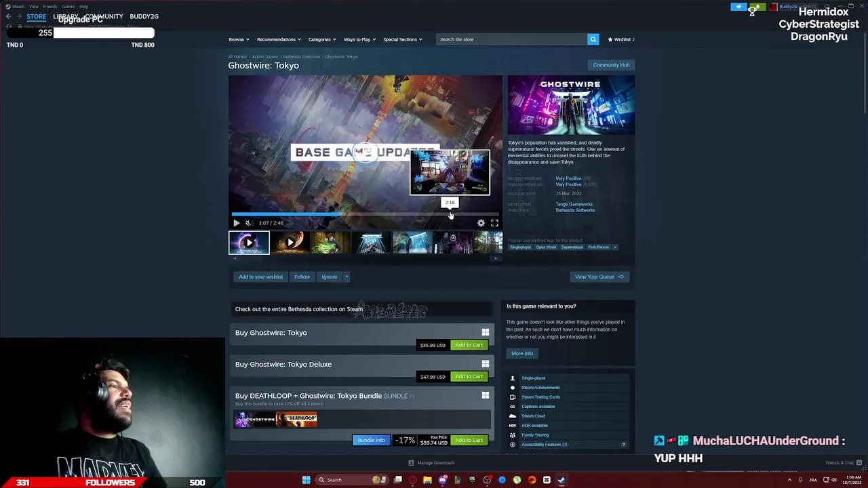The image size is (868, 488).
Task: Click the Single-player feature icon
Action: pos(512,378)
